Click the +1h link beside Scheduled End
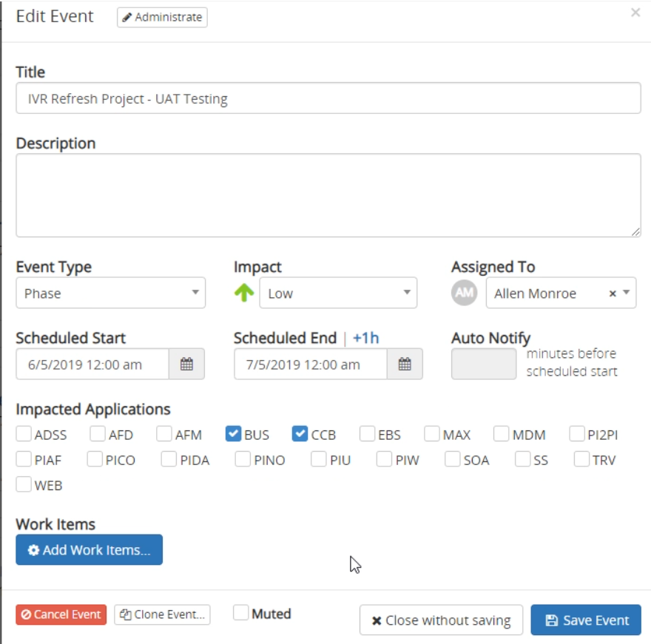The image size is (651, 644). click(x=365, y=338)
